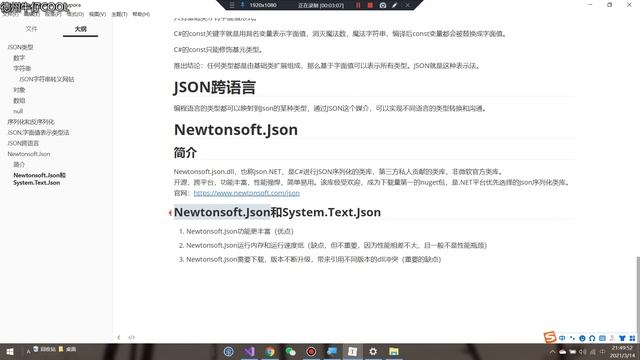Open WeChat from the taskbar
This screenshot has width=640, height=360.
[291, 351]
